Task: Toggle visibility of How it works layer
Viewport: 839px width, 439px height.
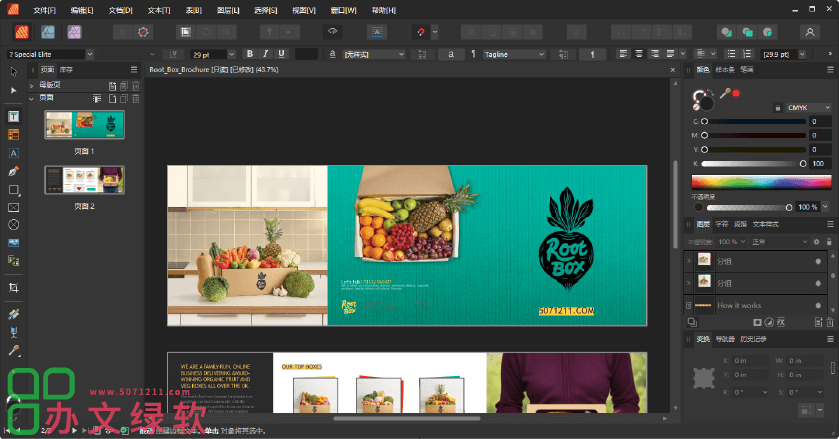Action: click(818, 305)
